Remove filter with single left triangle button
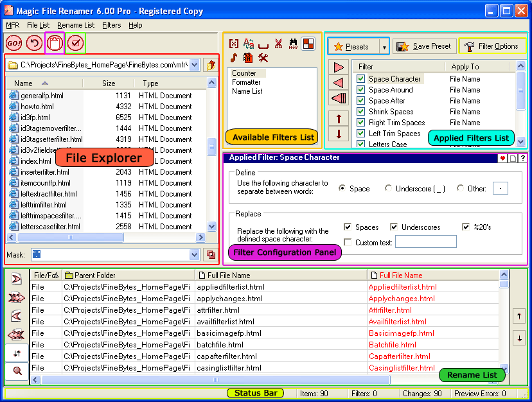The image size is (532, 402). [x=339, y=83]
